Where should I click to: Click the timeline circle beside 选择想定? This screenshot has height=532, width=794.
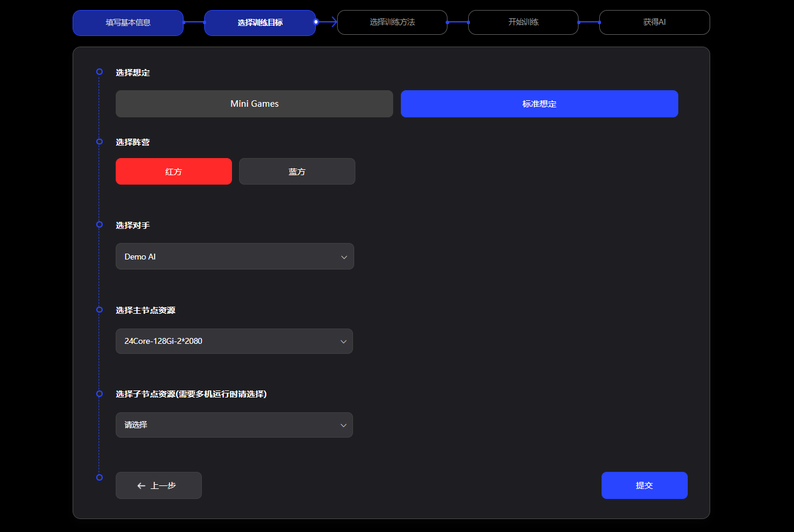[x=99, y=72]
